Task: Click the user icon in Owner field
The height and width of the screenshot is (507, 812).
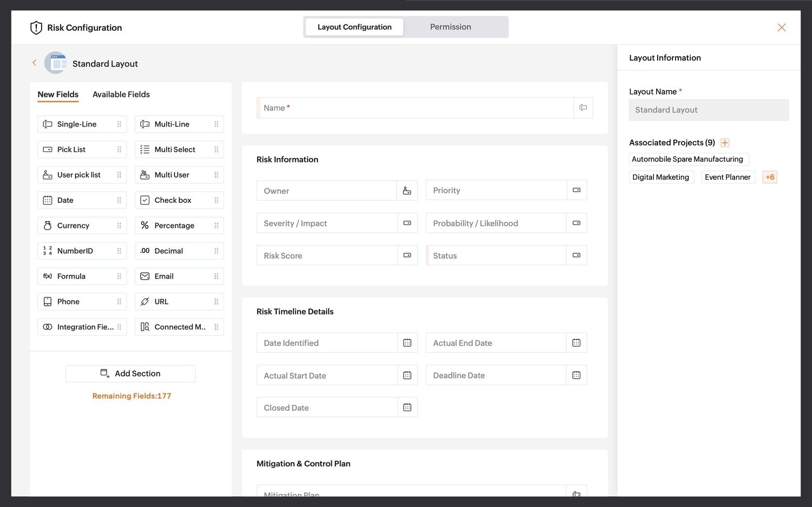Action: 407,191
